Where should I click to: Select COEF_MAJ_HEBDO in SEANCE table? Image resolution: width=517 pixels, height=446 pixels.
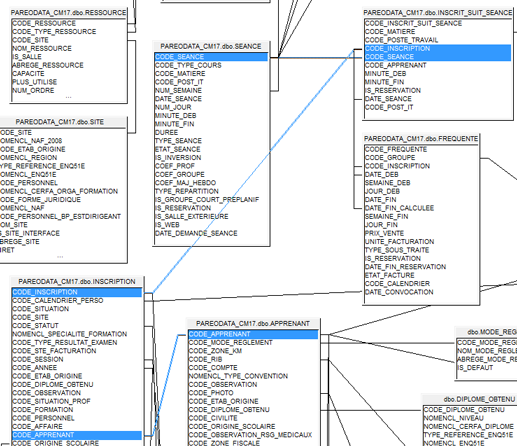pos(186,183)
